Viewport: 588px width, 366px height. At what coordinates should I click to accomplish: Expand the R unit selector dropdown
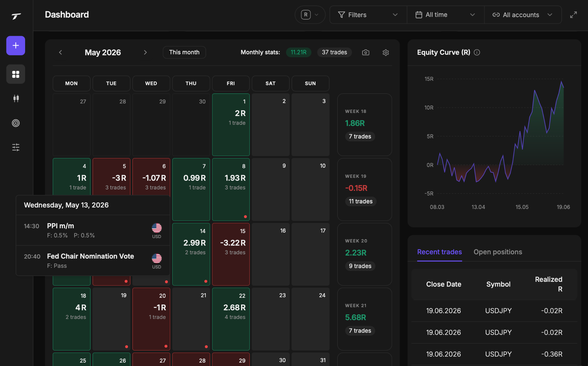coord(310,15)
